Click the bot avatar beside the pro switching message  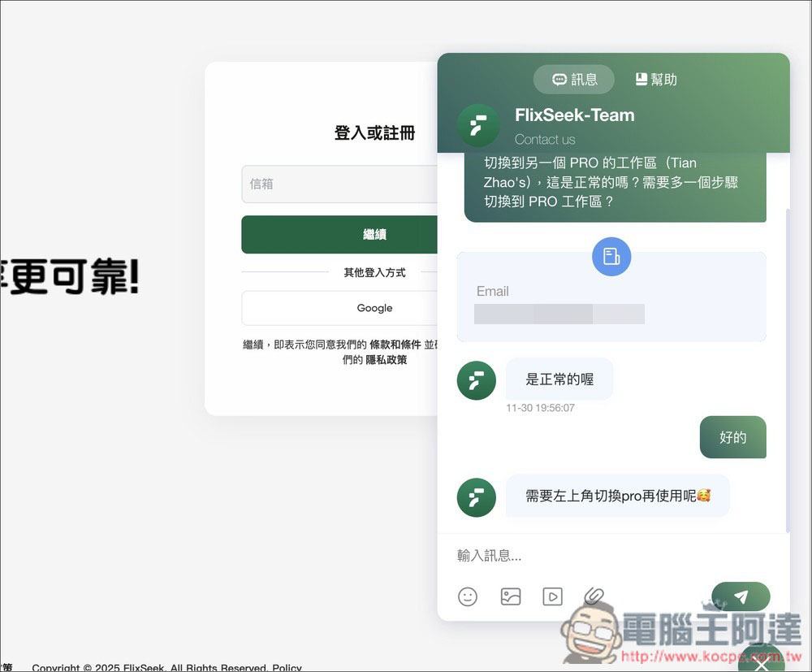point(477,496)
